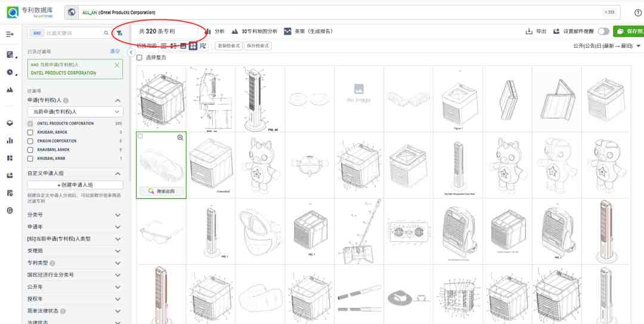Open the layers stack sidebar icon
Viewport: 644px width, 324px height.
[10, 123]
